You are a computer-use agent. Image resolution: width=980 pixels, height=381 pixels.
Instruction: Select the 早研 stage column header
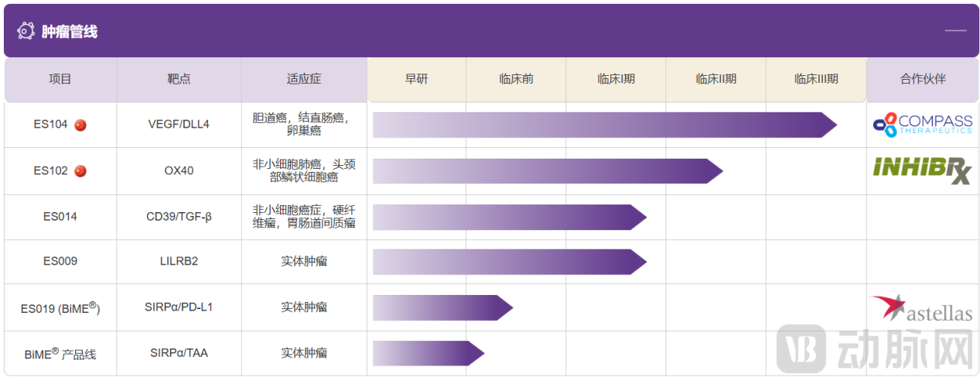(416, 79)
